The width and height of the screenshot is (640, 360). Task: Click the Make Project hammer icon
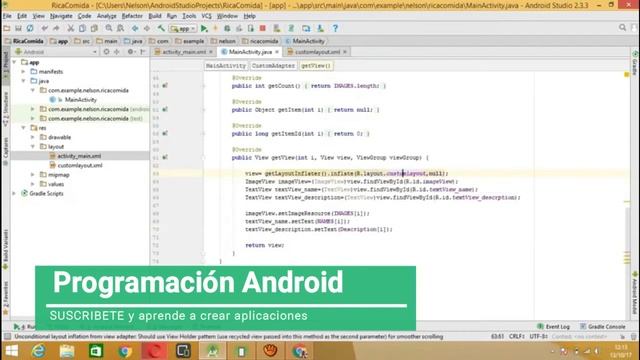click(x=161, y=28)
